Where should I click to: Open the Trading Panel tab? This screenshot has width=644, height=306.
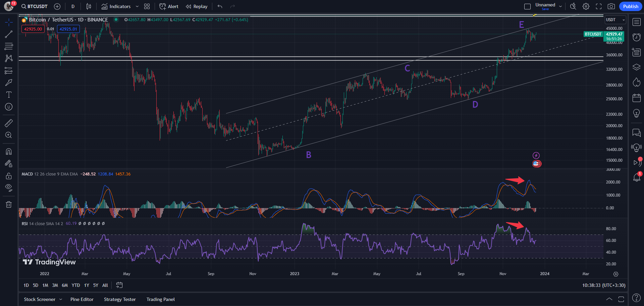coord(161,299)
